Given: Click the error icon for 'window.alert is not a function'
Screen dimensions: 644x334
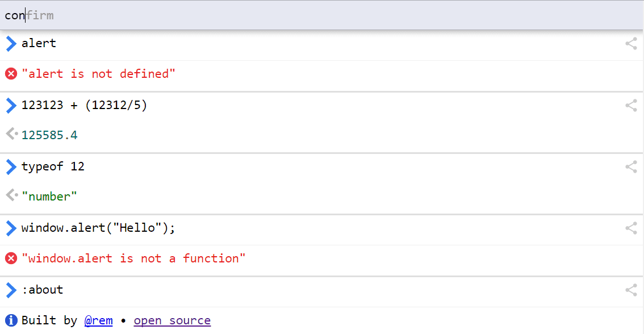Looking at the screenshot, I should [11, 258].
